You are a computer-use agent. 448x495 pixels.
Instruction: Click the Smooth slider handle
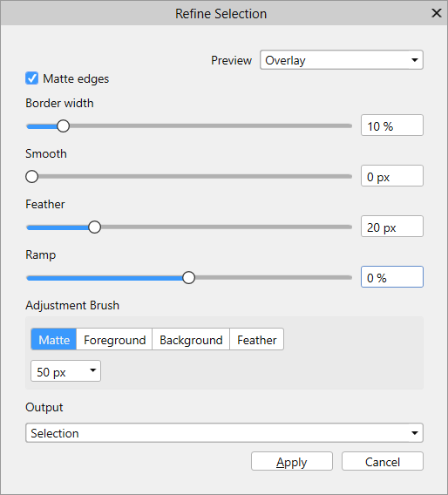[32, 176]
